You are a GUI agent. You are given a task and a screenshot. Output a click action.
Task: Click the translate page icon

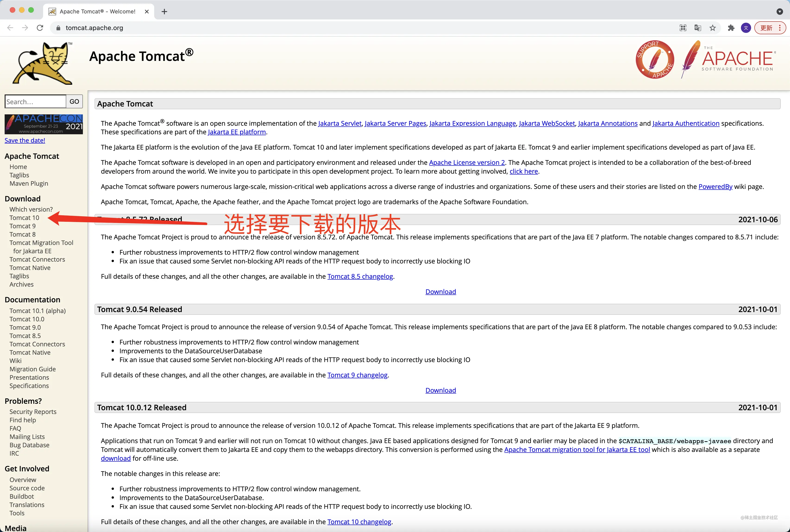(x=698, y=28)
